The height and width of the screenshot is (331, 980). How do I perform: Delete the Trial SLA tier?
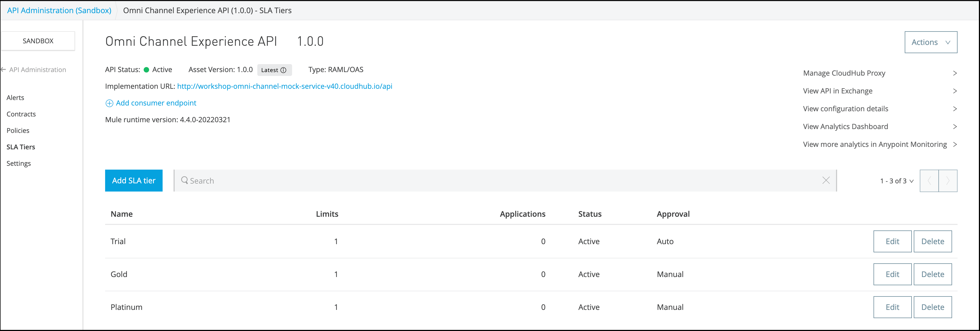point(932,241)
